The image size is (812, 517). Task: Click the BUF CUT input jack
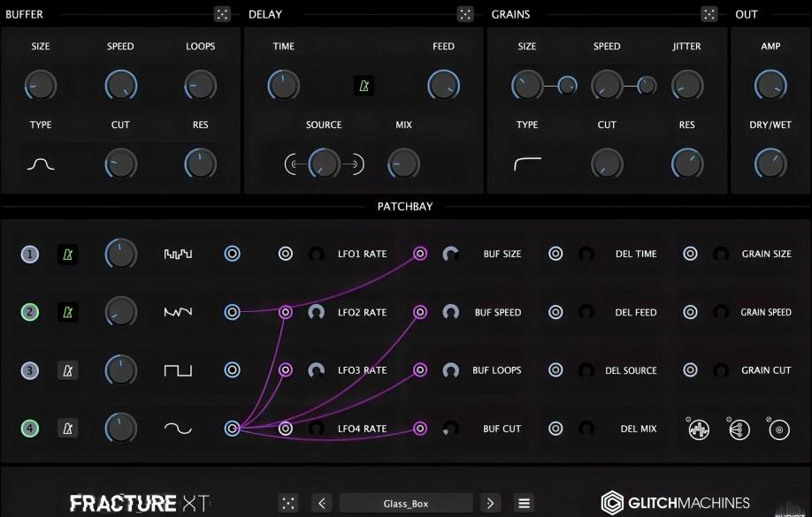(420, 428)
